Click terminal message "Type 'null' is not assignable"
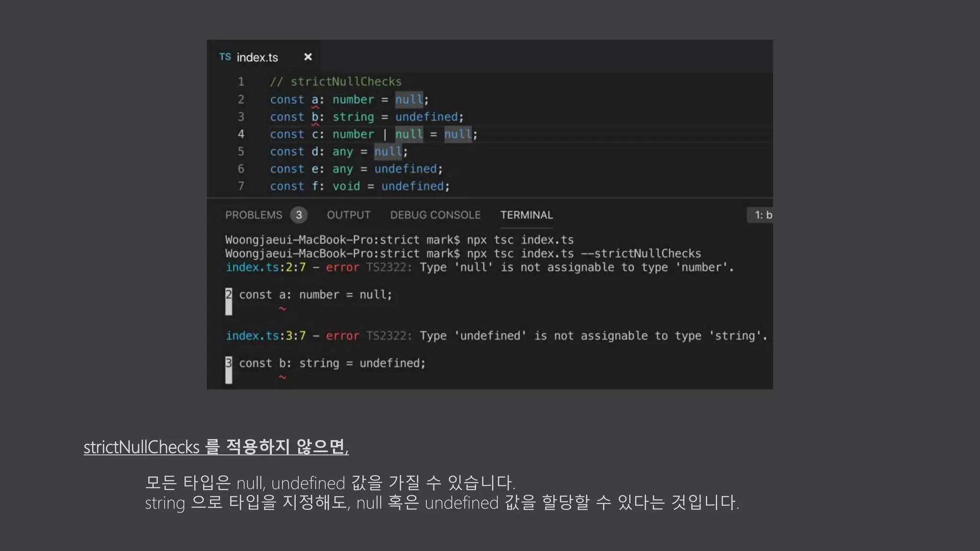The width and height of the screenshot is (980, 551). tap(577, 267)
